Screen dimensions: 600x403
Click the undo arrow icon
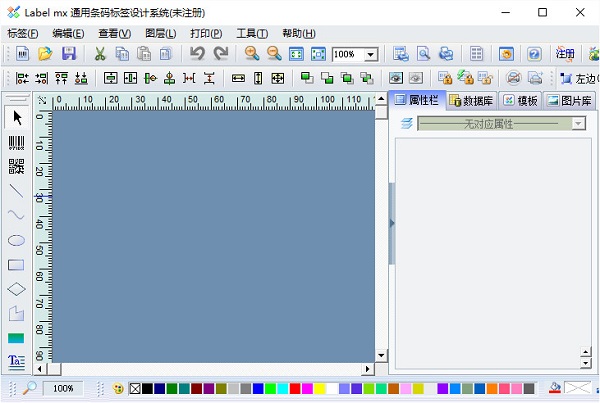(197, 54)
